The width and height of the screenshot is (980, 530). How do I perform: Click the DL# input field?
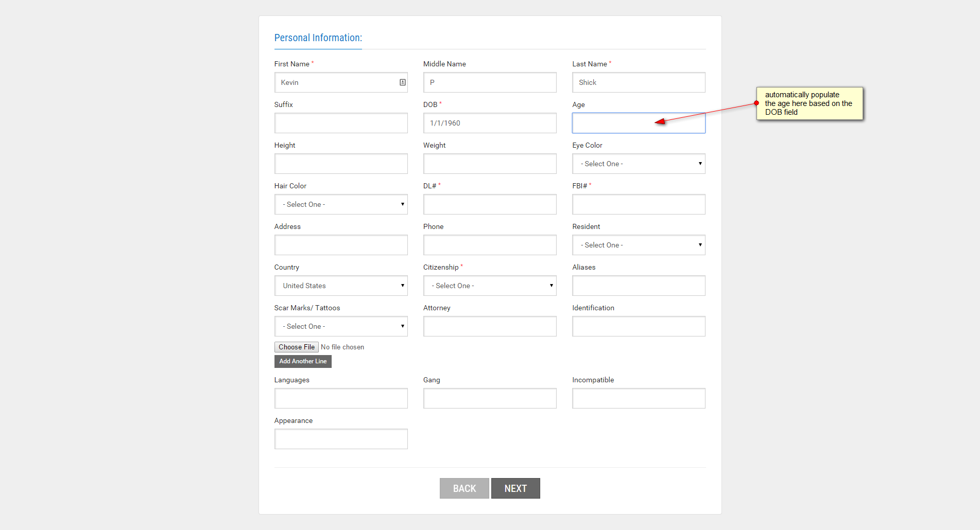(490, 204)
